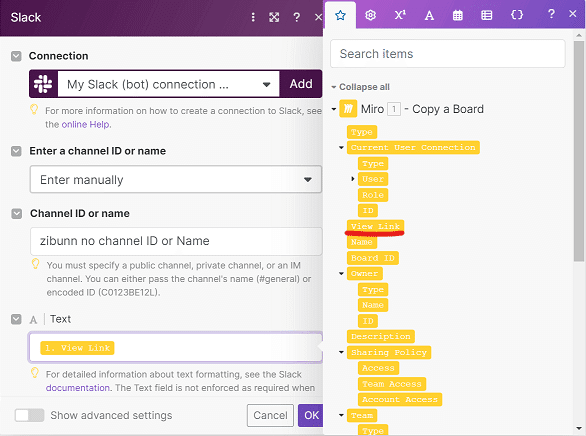Insert the Role variable
The height and width of the screenshot is (436, 586).
pyautogui.click(x=373, y=195)
